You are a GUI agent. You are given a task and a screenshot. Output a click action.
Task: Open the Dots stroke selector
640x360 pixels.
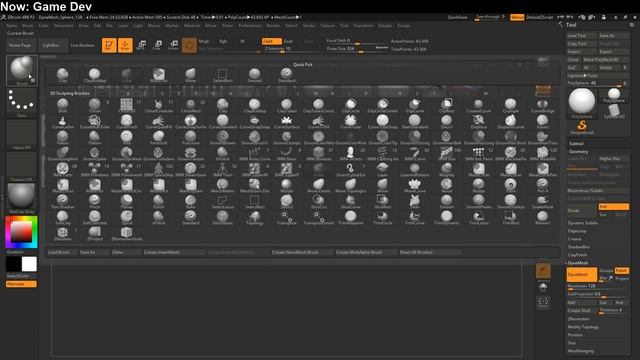coord(21,103)
